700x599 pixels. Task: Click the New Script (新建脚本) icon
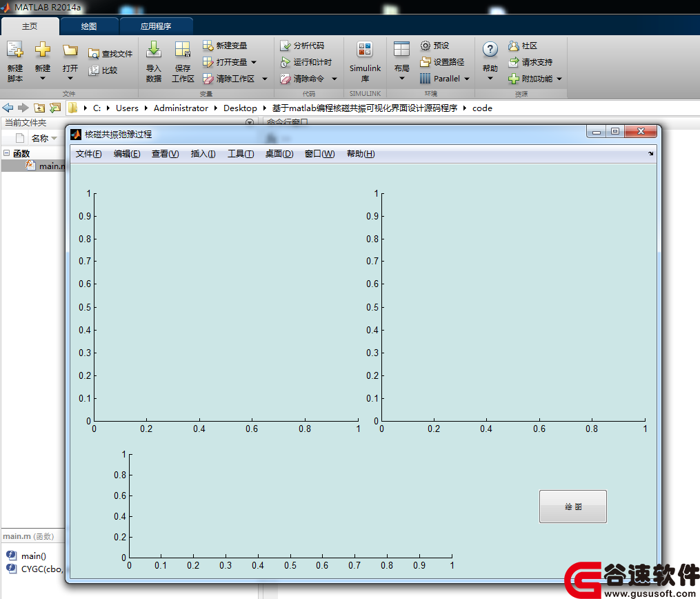point(14,50)
